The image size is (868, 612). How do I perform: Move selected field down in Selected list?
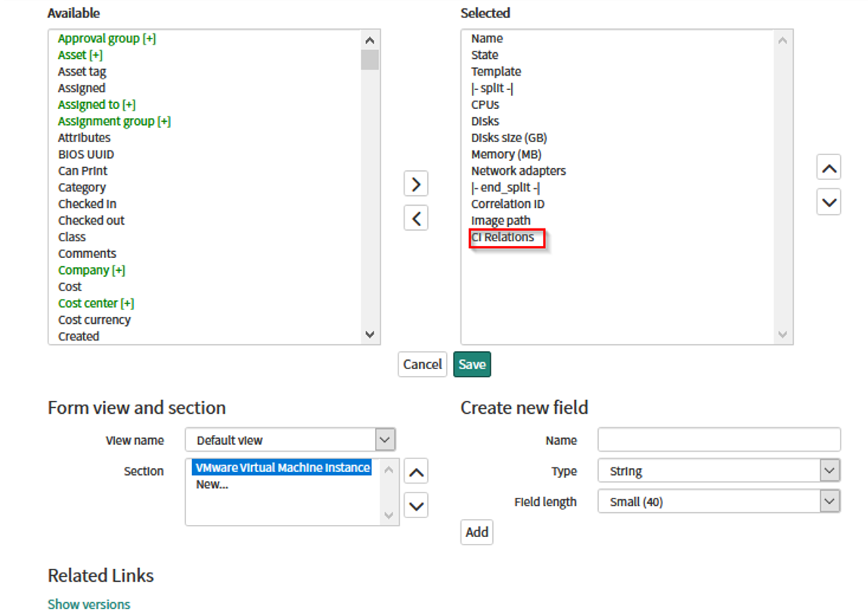pos(829,202)
